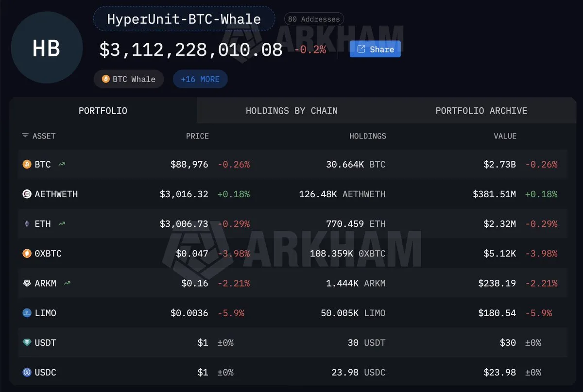
Task: Click the BTC Whale tag
Action: tap(129, 79)
